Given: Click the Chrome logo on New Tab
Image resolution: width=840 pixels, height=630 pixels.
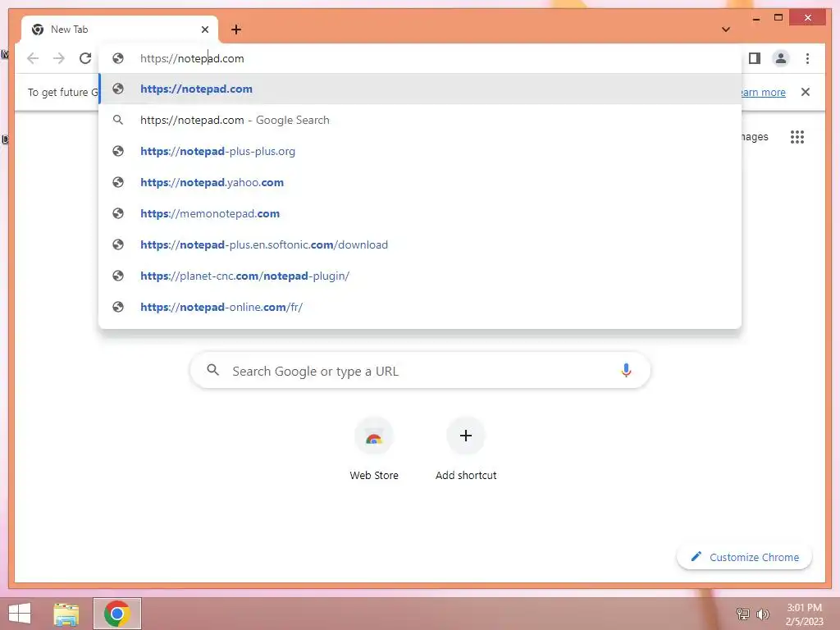Looking at the screenshot, I should click(x=38, y=30).
